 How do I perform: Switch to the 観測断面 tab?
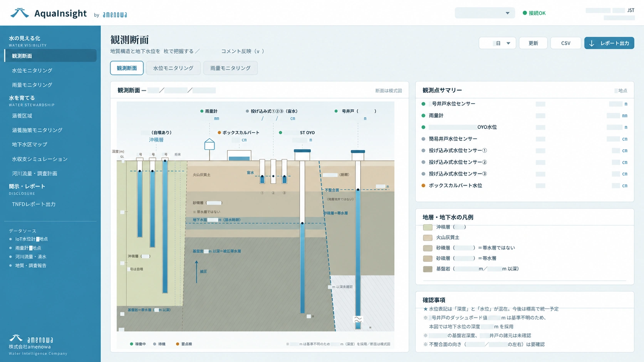pyautogui.click(x=127, y=68)
